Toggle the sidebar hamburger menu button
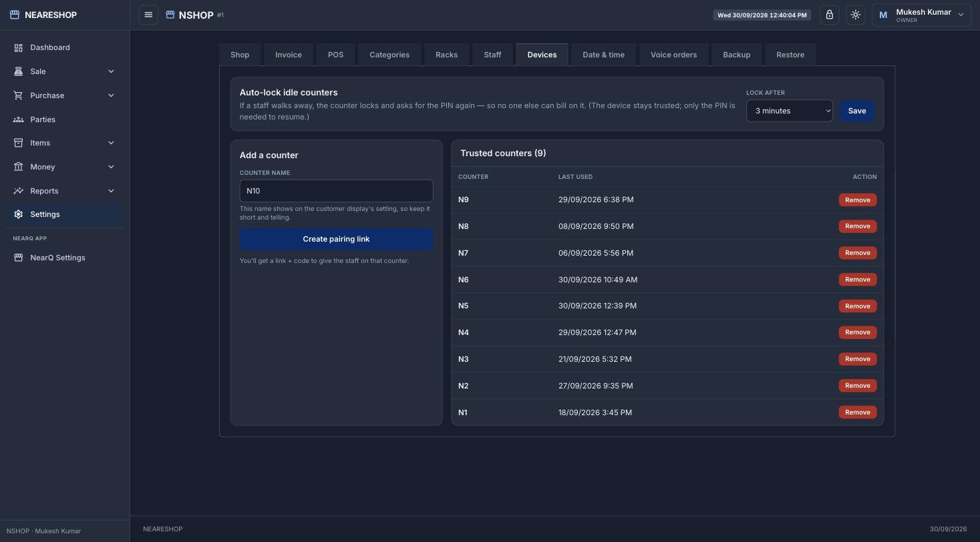The image size is (980, 542). coord(148,15)
